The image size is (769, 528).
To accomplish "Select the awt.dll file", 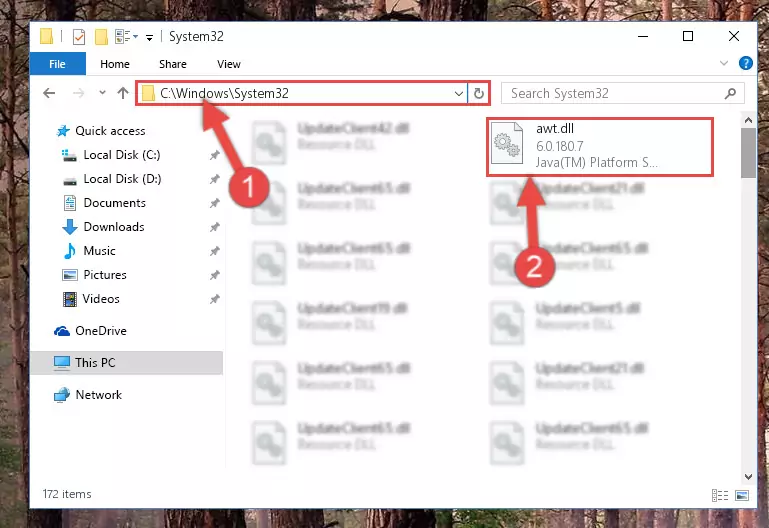I will [600, 146].
